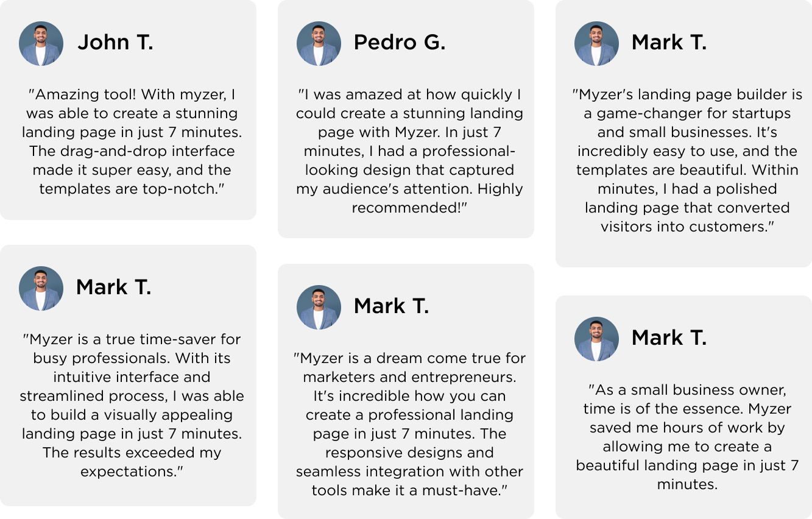The height and width of the screenshot is (519, 812).
Task: Click avatar on the time-saver testimonial card
Action: point(41,289)
